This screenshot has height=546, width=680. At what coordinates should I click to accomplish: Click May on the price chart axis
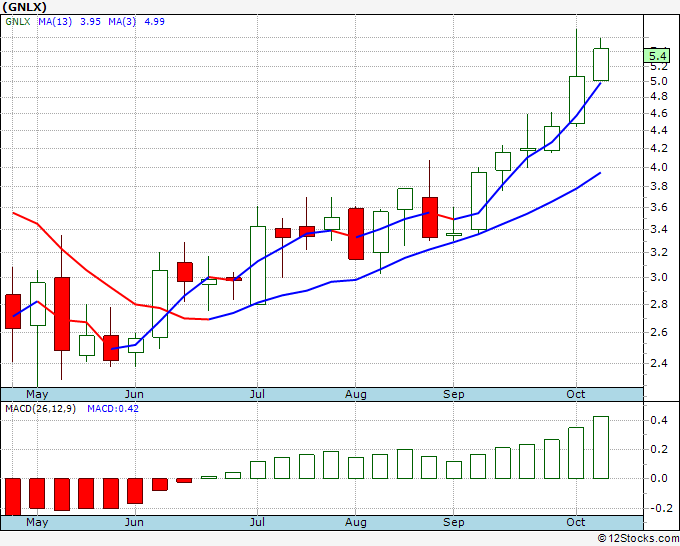coord(37,394)
